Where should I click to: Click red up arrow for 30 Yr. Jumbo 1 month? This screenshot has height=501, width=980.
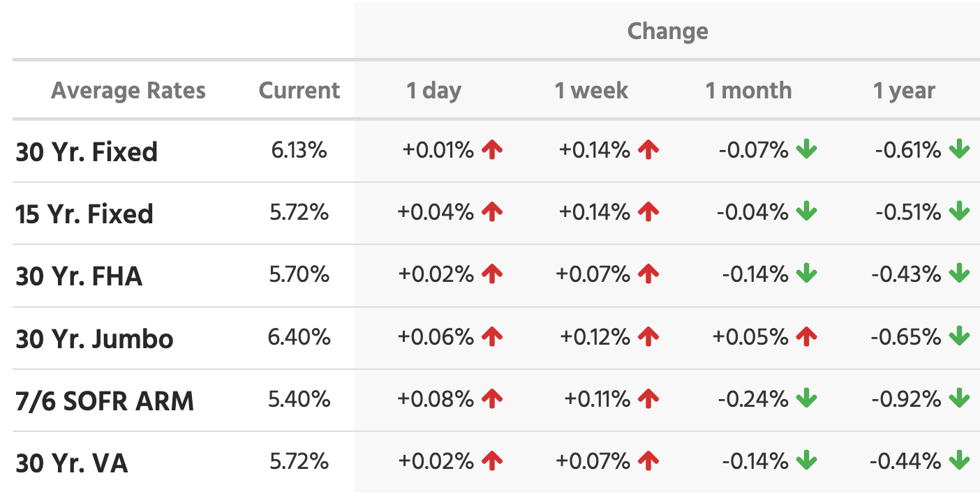(x=806, y=338)
